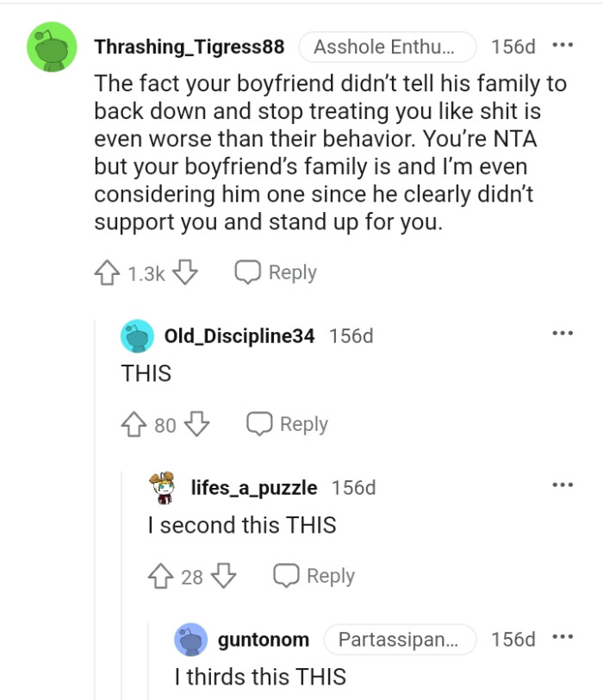This screenshot has height=700, width=603.
Task: Open overflow menu on Old_Discipline34's comment
Action: [x=563, y=332]
